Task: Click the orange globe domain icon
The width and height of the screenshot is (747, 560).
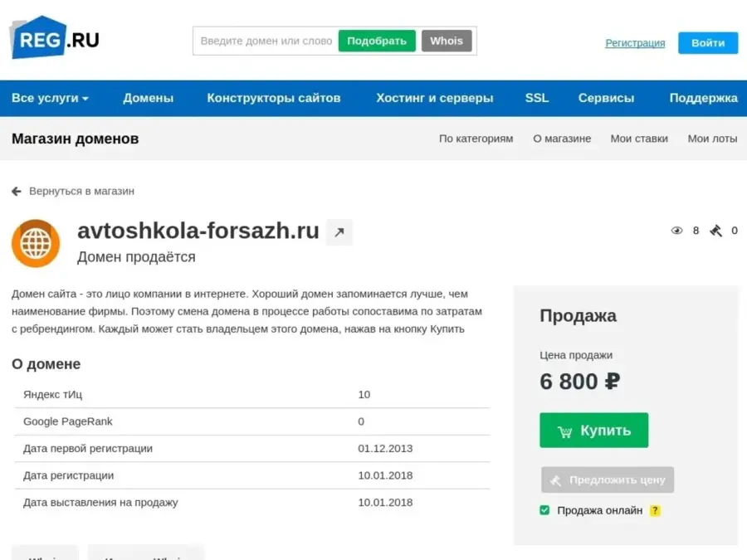Action: click(x=36, y=243)
